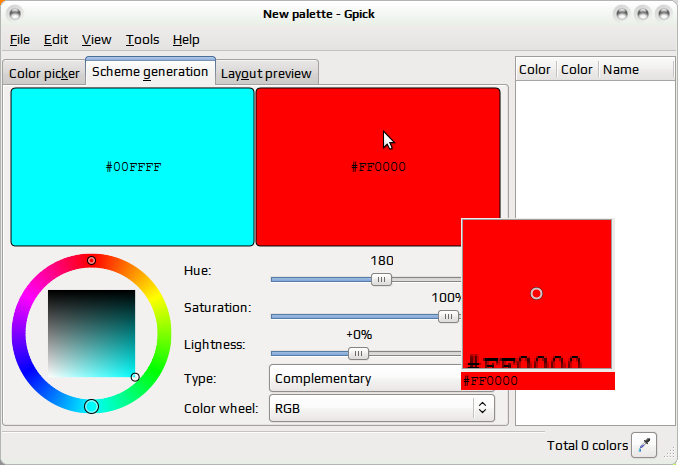The image size is (678, 465).
Task: Click the minimize button in title bar
Action: coord(622,14)
